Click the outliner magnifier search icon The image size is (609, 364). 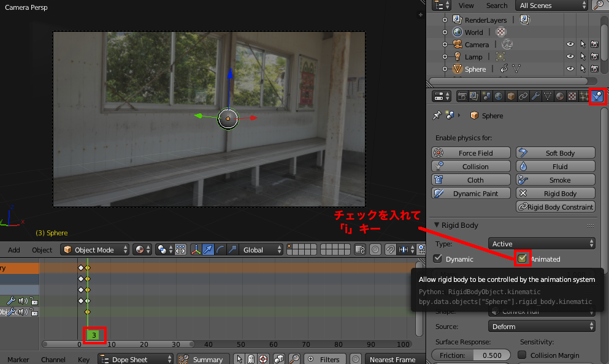pyautogui.click(x=598, y=6)
